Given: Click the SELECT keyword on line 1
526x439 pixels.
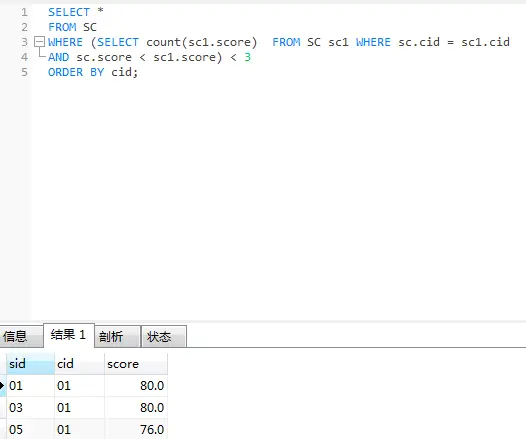Looking at the screenshot, I should (x=69, y=12).
